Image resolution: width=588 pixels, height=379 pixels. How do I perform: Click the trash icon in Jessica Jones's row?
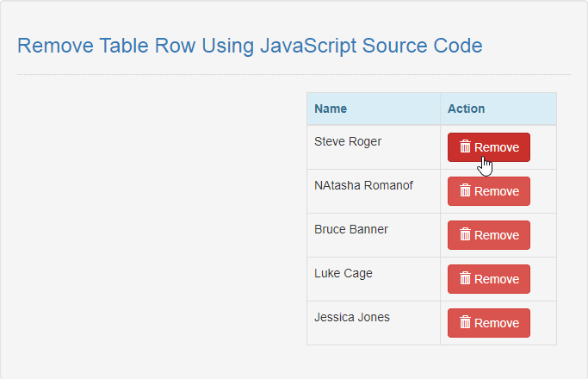465,322
